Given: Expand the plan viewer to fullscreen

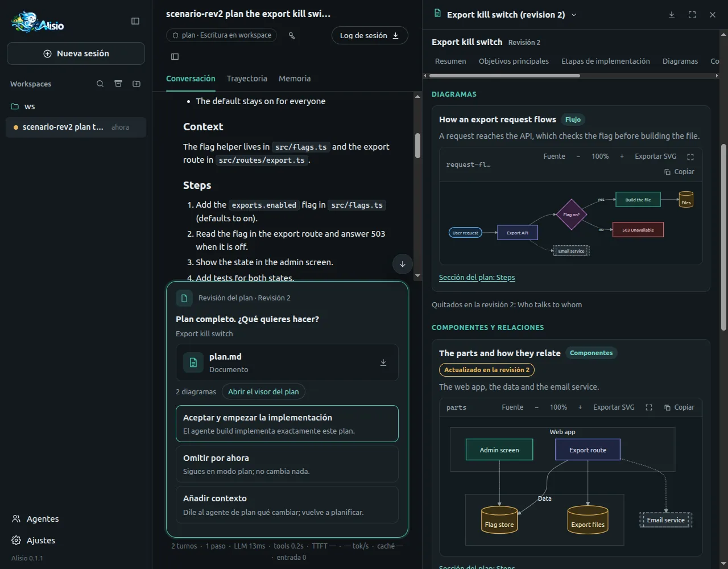Looking at the screenshot, I should 692,15.
